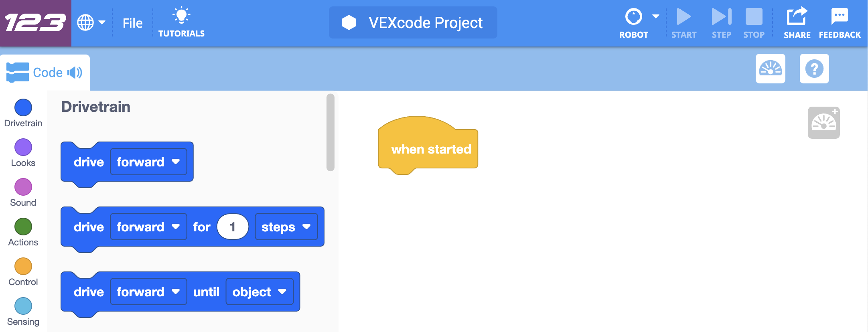This screenshot has width=868, height=332.
Task: Click the steps number input showing 1
Action: [233, 227]
